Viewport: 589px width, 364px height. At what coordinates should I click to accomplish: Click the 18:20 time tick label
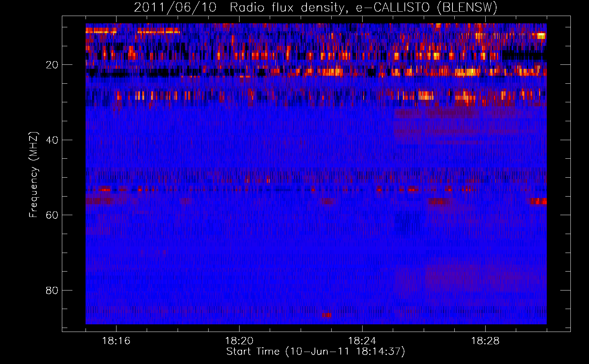click(x=239, y=341)
